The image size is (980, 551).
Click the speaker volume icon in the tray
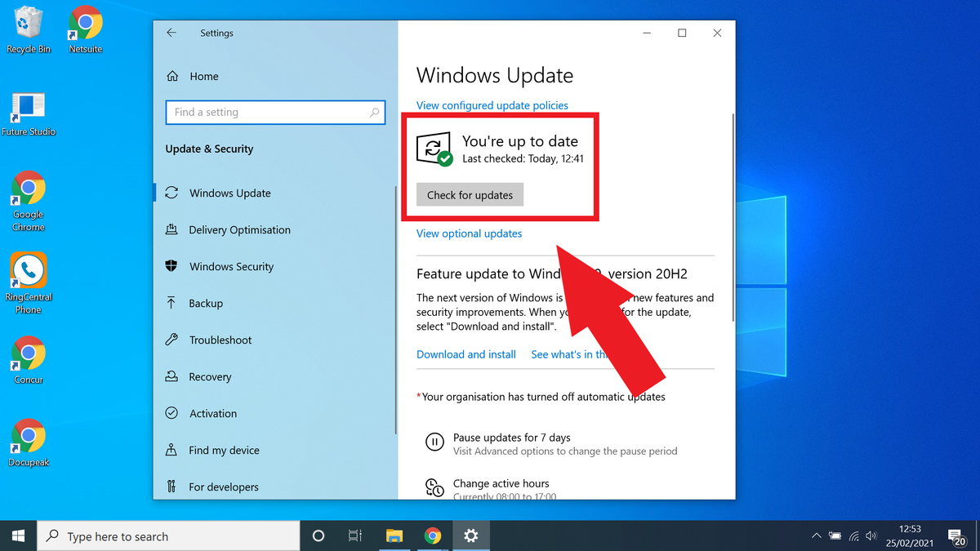tap(871, 535)
